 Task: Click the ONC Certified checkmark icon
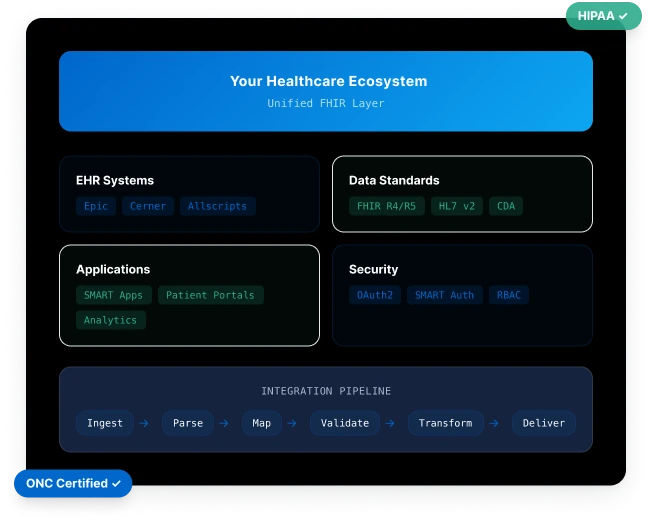(117, 484)
